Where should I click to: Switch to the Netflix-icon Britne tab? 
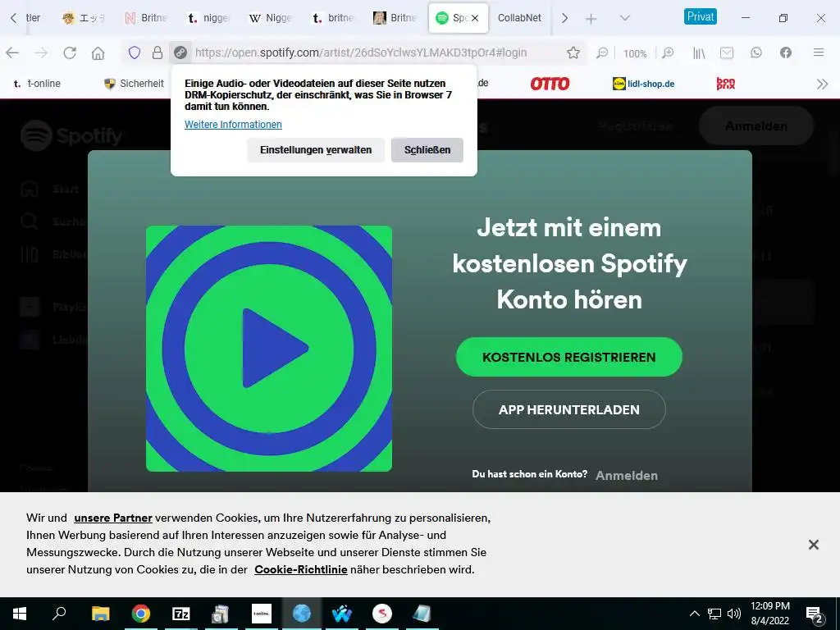tap(146, 18)
